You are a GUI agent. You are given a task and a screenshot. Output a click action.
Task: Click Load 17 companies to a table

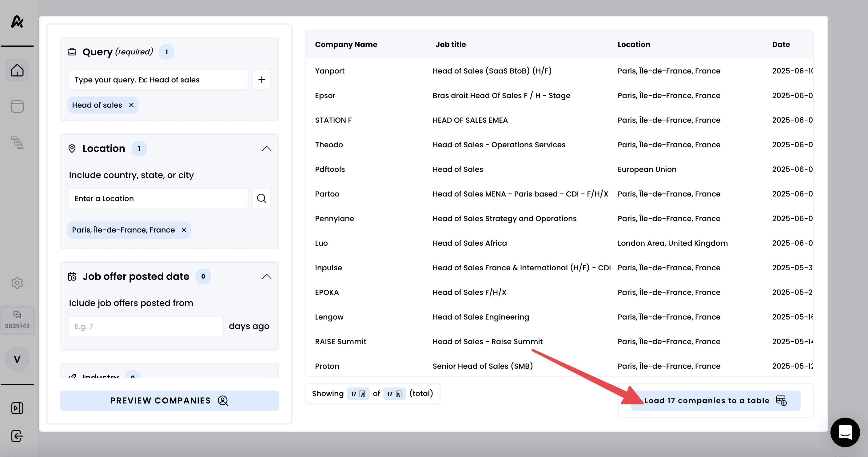pyautogui.click(x=715, y=400)
